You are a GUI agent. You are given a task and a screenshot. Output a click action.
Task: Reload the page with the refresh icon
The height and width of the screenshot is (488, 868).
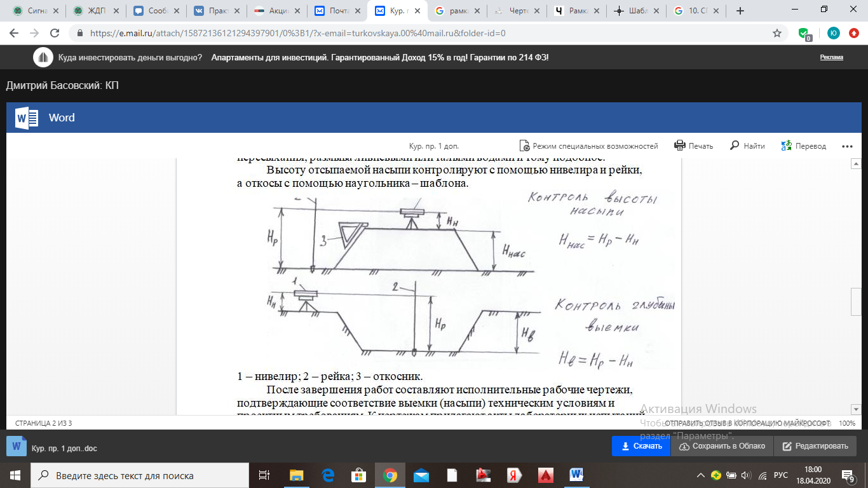pos(55,33)
